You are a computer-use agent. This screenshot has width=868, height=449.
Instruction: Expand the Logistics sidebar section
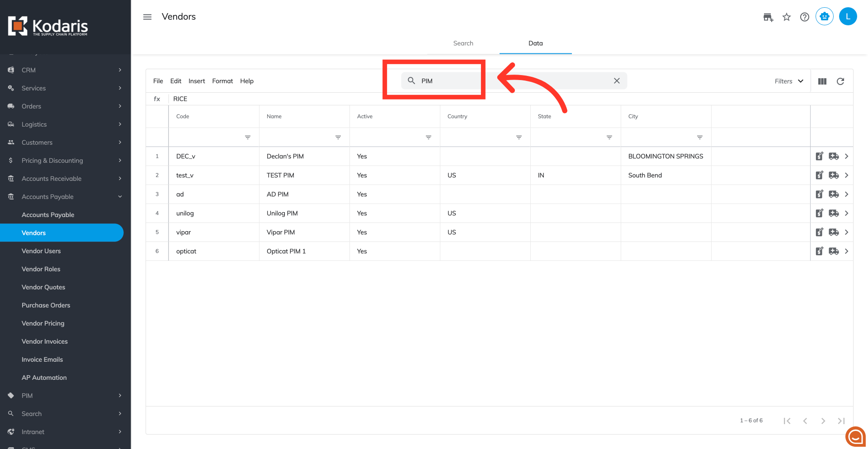coord(65,124)
